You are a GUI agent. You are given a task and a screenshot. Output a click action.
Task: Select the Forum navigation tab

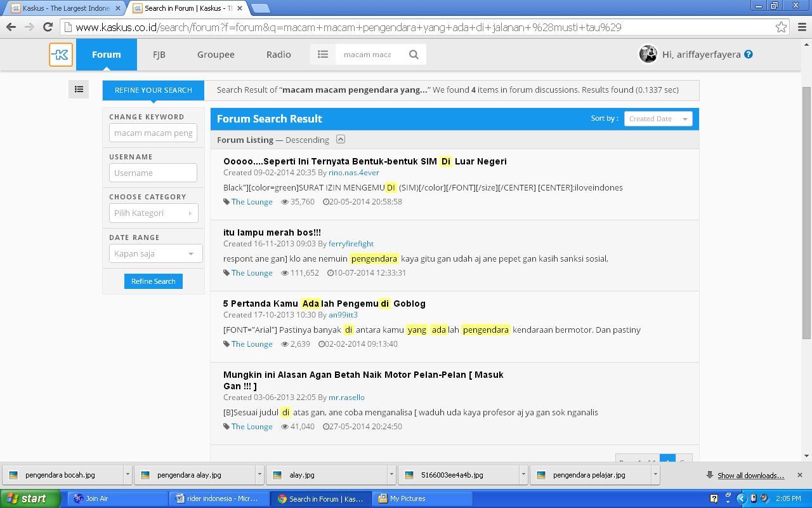(107, 55)
